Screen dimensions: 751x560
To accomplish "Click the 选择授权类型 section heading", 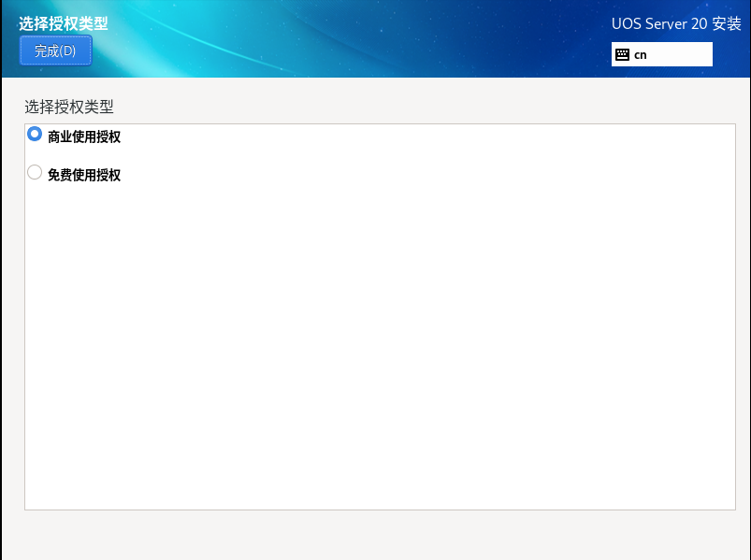I will [x=69, y=107].
